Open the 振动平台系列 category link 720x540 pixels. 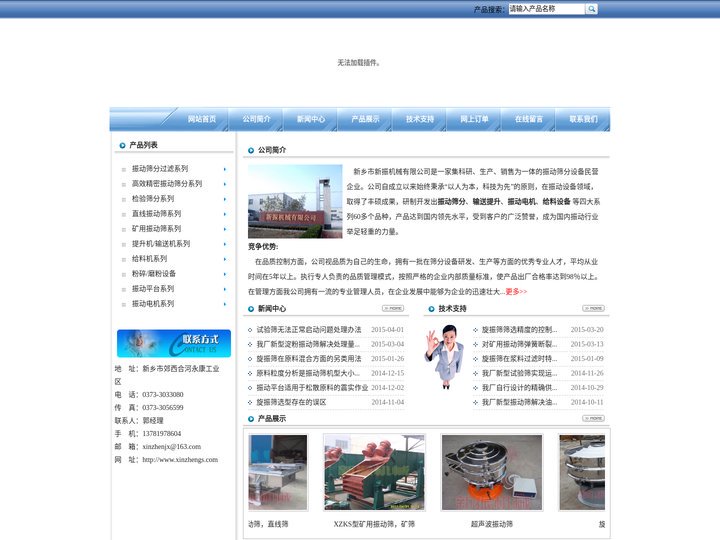(x=153, y=289)
